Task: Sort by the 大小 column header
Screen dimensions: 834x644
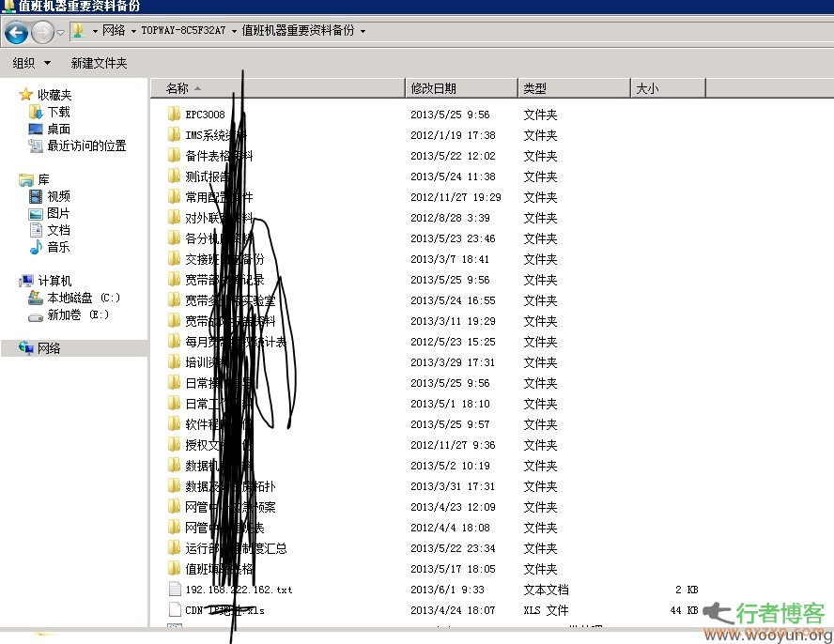Action: [x=668, y=88]
